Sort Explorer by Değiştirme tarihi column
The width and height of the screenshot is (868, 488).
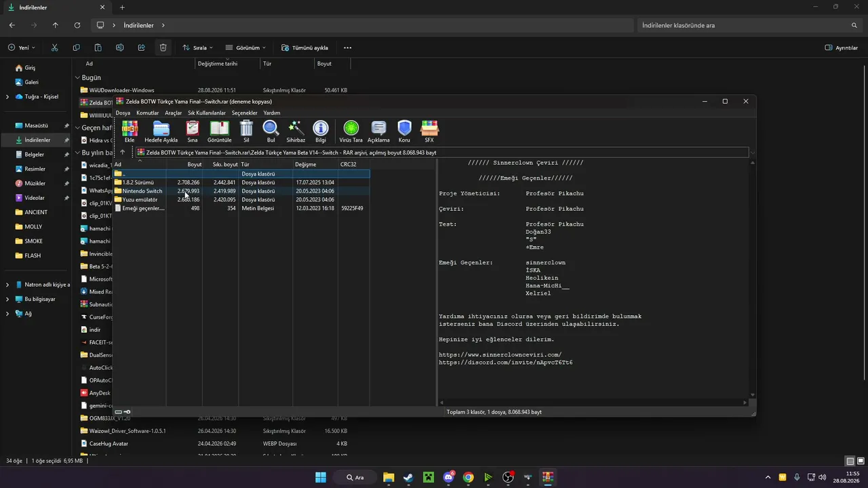tap(228, 64)
